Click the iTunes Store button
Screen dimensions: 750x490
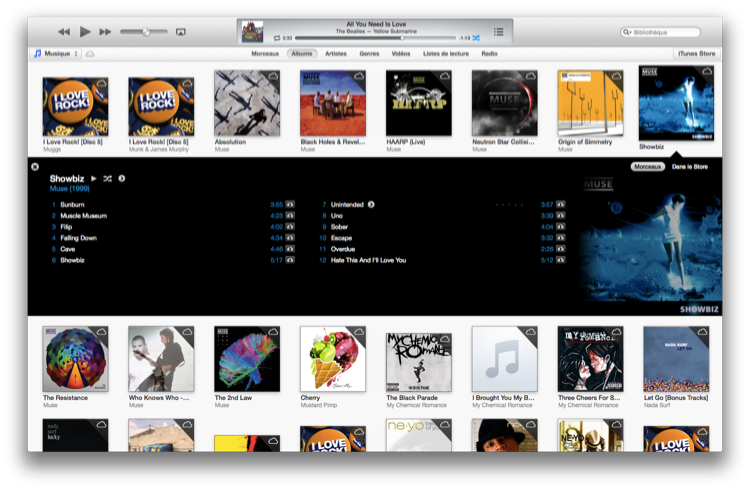point(696,54)
